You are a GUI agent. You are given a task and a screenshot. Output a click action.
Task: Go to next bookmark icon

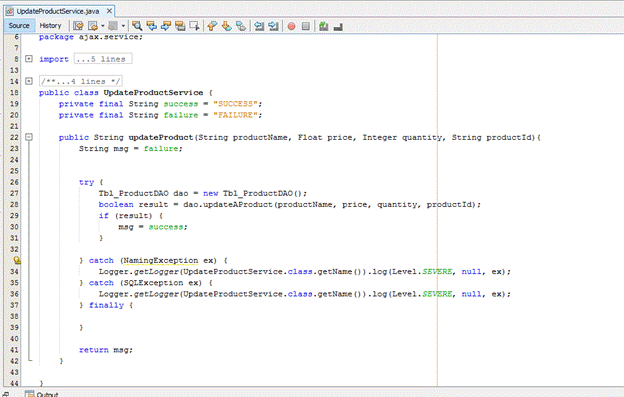(x=226, y=26)
